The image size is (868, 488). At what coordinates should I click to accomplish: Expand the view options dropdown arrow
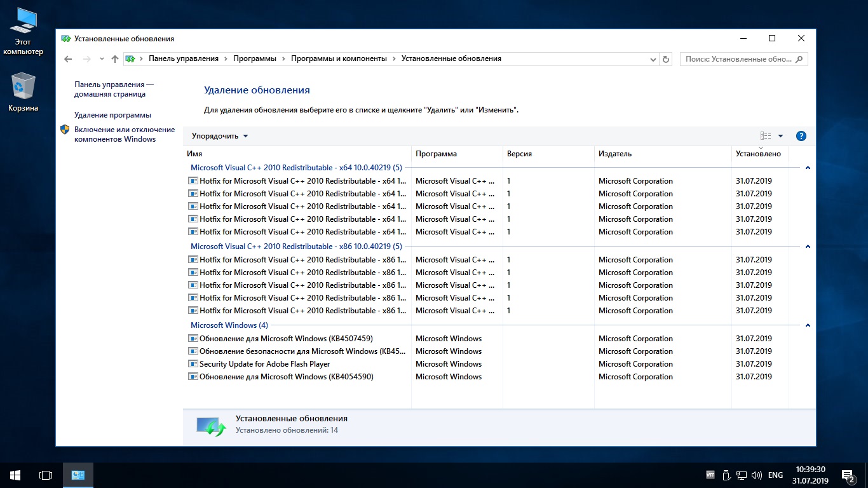click(780, 136)
